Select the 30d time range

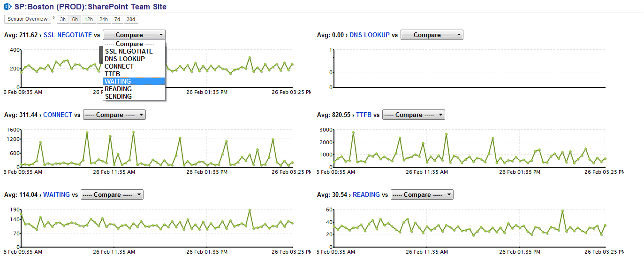[131, 19]
